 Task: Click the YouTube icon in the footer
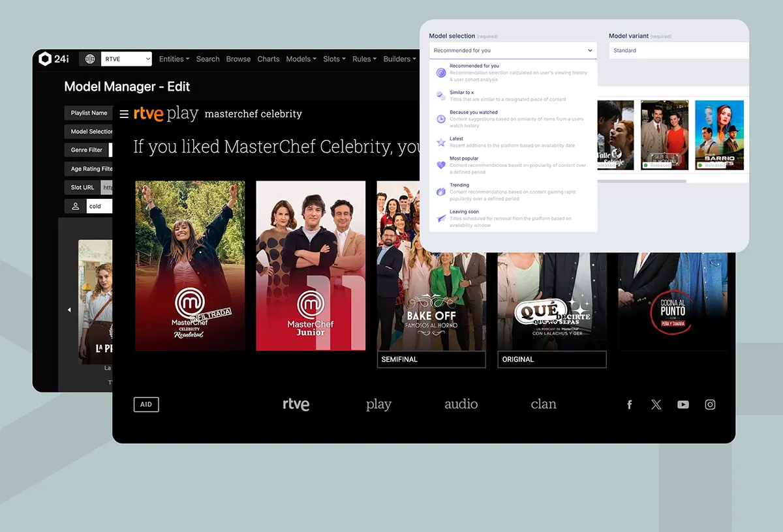(683, 404)
